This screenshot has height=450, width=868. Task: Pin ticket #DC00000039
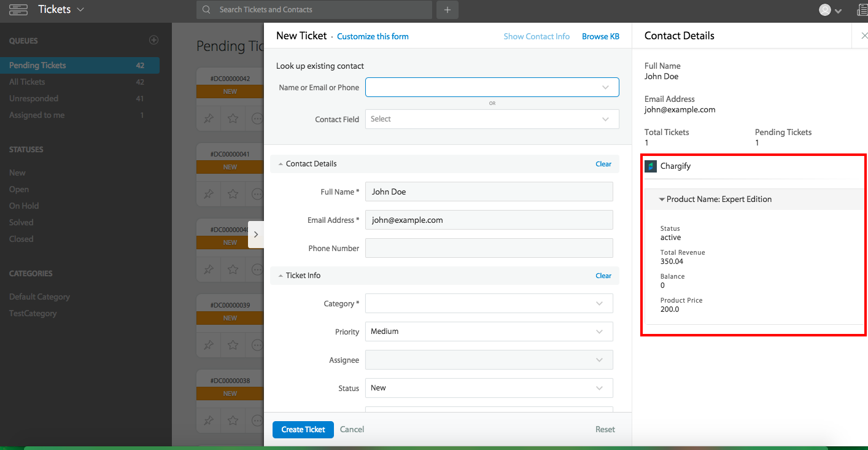pos(209,345)
